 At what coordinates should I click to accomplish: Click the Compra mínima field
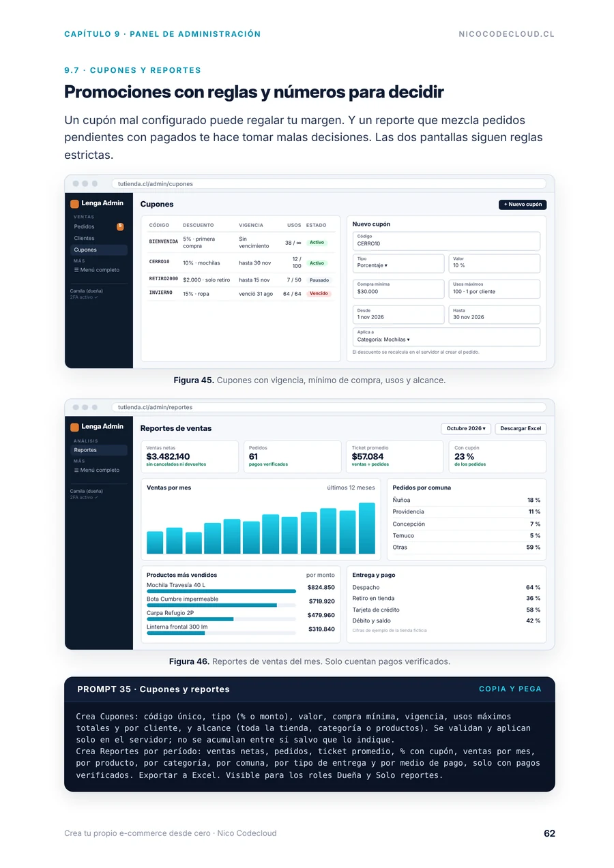click(398, 289)
